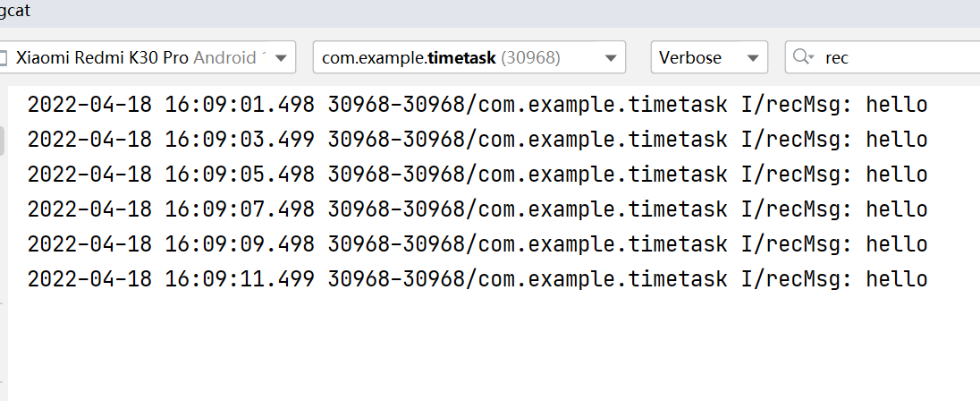The width and height of the screenshot is (980, 401).
Task: Click the phone device icon beside Xiaomi
Action: [3, 58]
